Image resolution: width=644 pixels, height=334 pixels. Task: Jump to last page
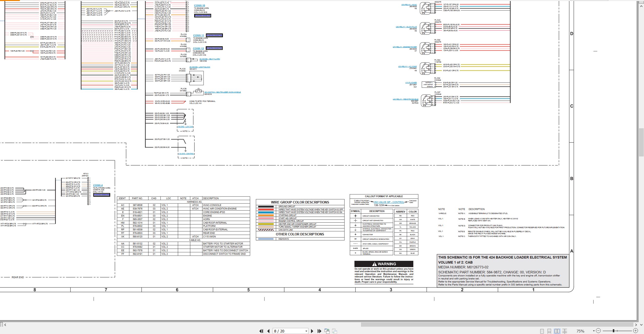point(319,331)
